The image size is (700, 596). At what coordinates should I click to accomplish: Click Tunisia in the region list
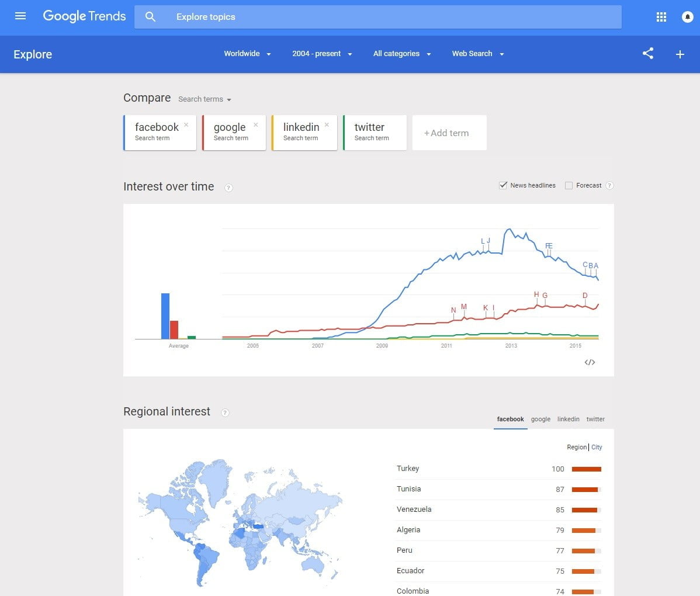coord(408,489)
